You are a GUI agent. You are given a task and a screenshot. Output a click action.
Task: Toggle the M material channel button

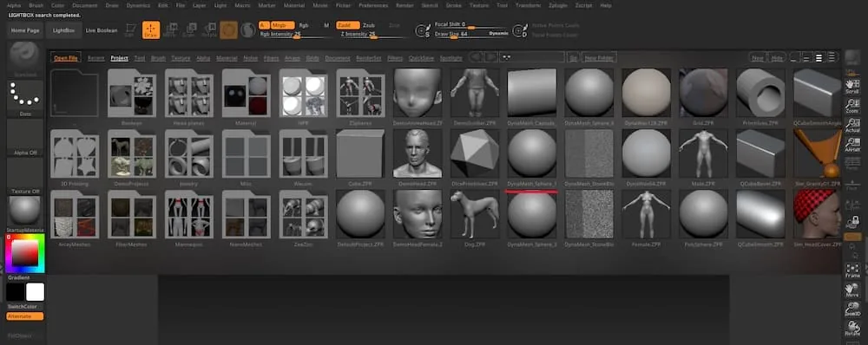(x=326, y=25)
